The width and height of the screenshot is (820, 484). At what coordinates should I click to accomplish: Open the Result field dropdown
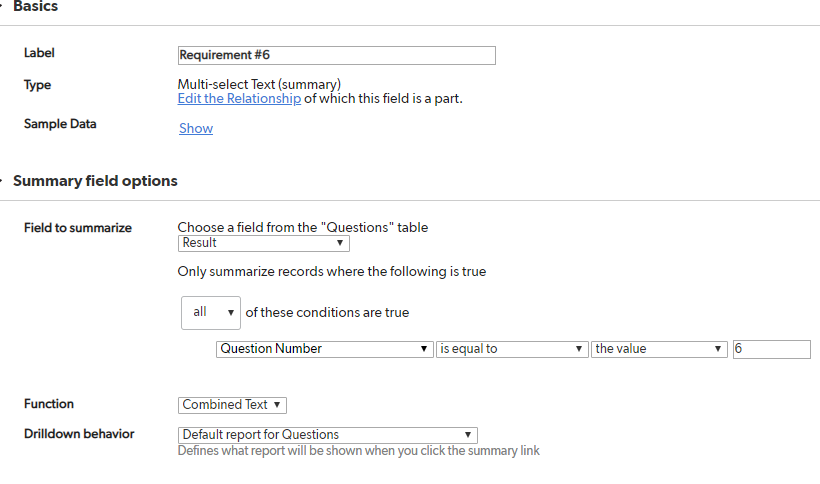[x=264, y=243]
